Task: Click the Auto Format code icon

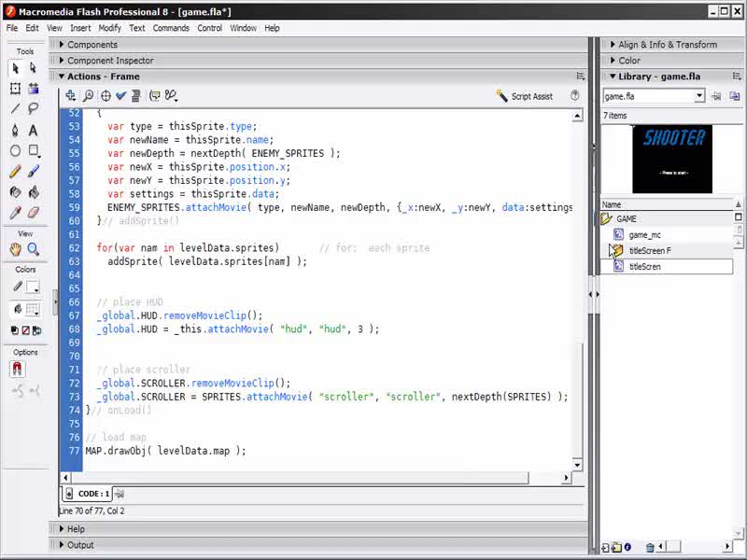Action: 136,95
